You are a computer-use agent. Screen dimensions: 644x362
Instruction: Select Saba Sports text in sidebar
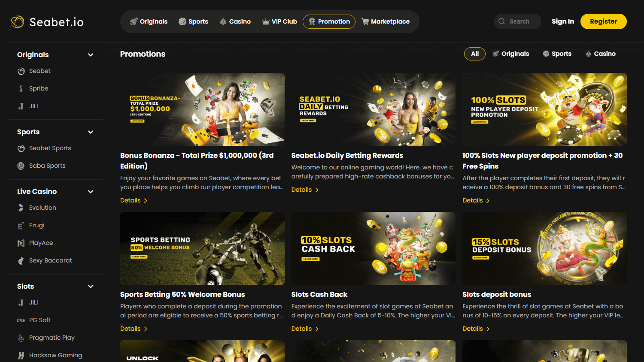(x=47, y=166)
